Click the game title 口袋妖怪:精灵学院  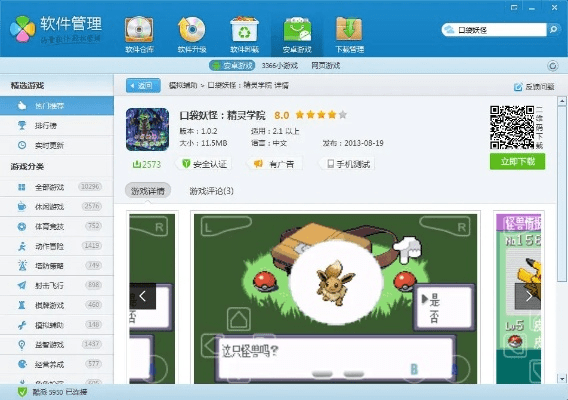(x=222, y=116)
